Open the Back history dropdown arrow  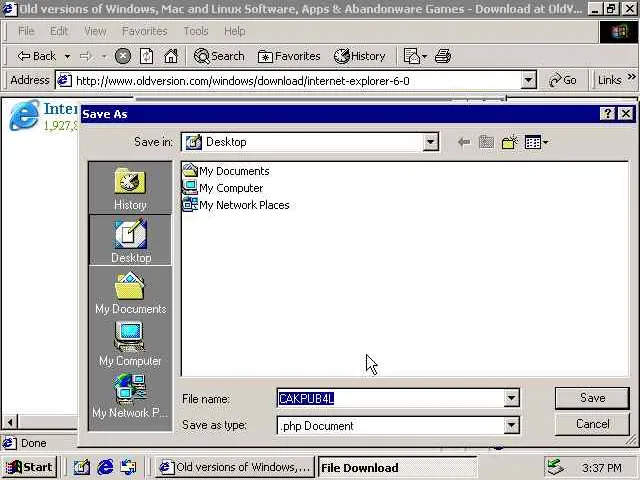pos(67,56)
